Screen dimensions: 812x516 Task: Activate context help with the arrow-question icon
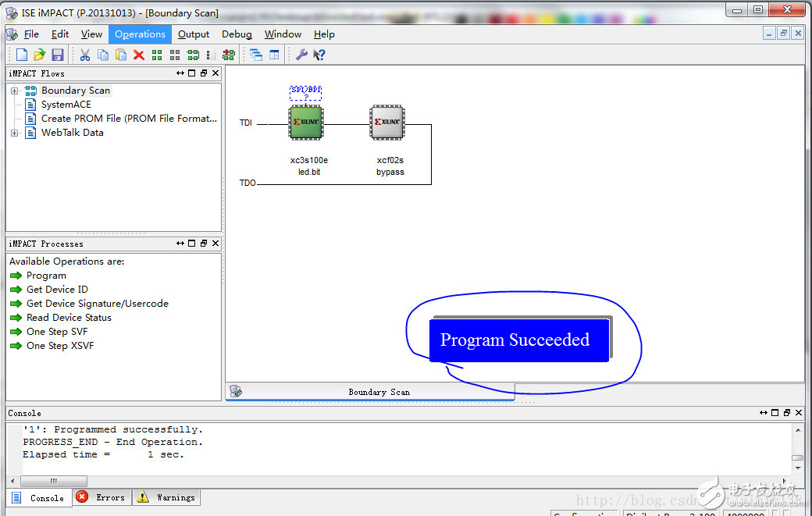319,55
